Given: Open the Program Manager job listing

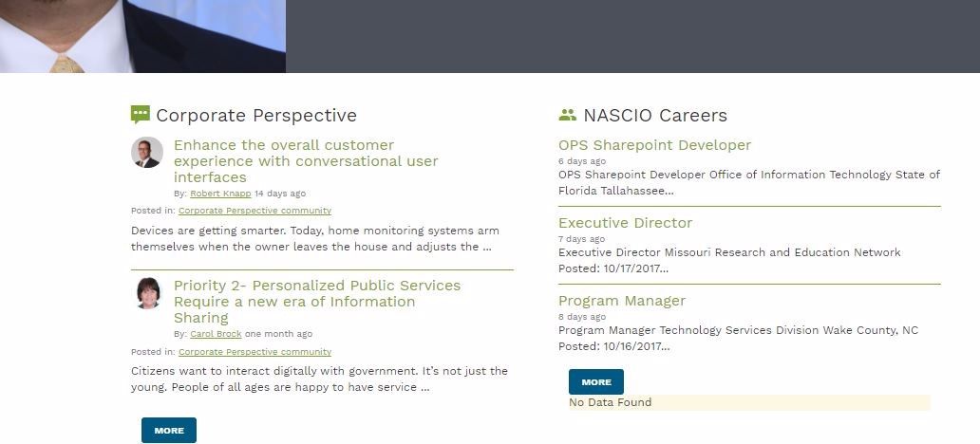Looking at the screenshot, I should (622, 301).
